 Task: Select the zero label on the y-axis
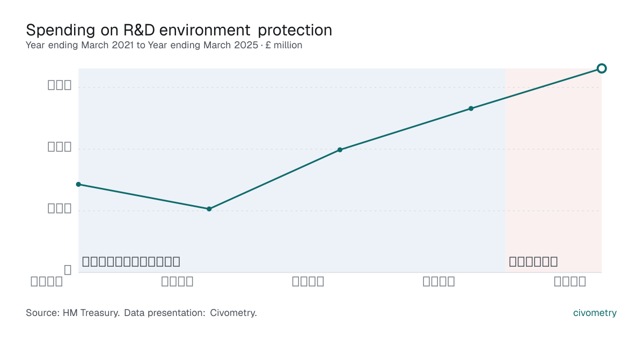(68, 270)
